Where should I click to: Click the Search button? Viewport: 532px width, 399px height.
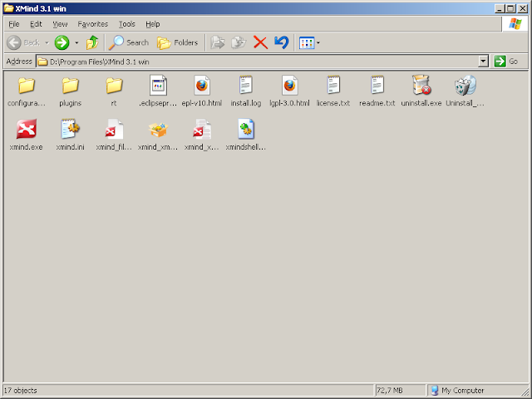pos(129,42)
